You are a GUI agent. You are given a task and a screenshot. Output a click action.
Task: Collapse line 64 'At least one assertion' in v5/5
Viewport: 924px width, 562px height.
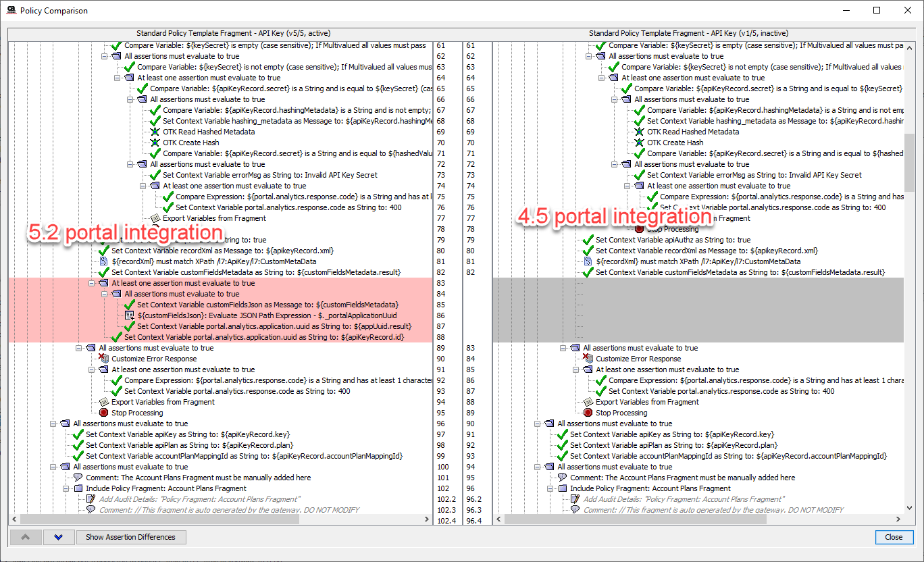tap(118, 78)
